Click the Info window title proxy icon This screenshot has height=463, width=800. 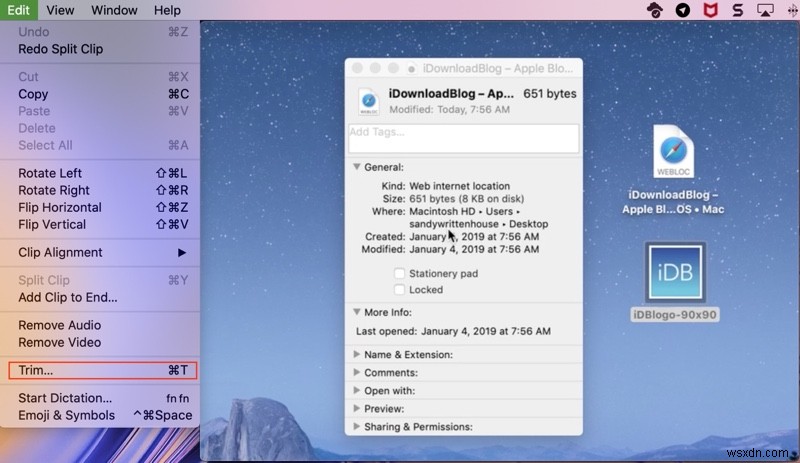pos(411,68)
